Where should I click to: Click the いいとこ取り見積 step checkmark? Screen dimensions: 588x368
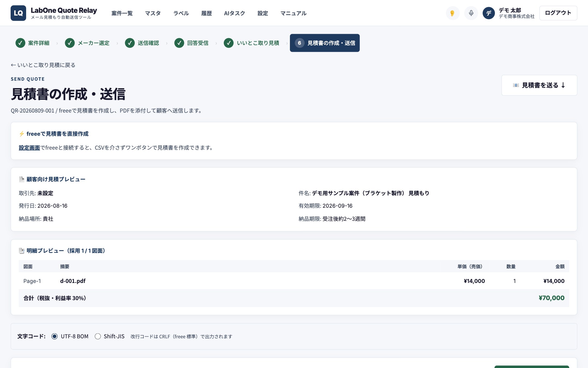click(229, 43)
